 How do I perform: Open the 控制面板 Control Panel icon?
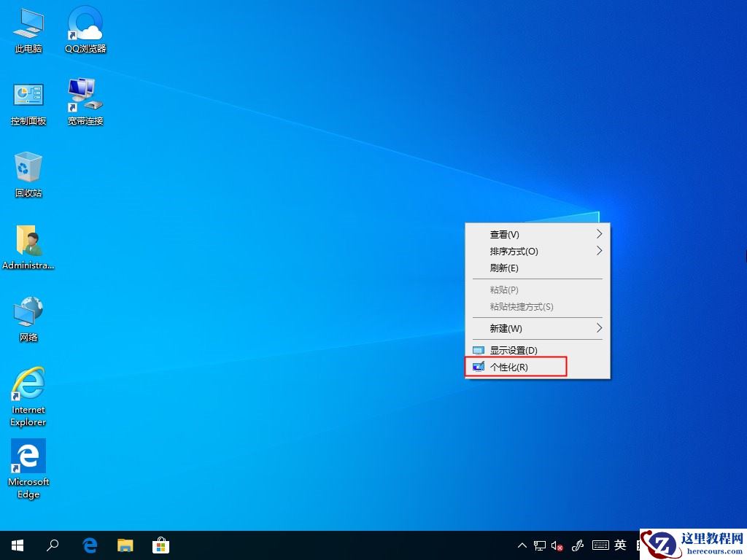point(28,97)
